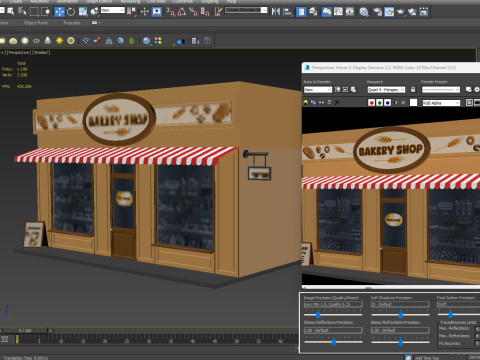480x360 pixels.
Task: Toggle Spinner Snap
Action: pos(205,12)
